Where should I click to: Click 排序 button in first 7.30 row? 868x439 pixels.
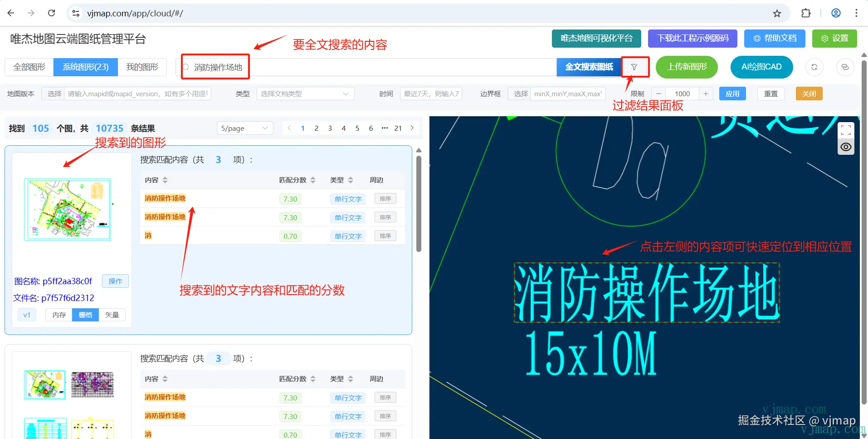(385, 199)
